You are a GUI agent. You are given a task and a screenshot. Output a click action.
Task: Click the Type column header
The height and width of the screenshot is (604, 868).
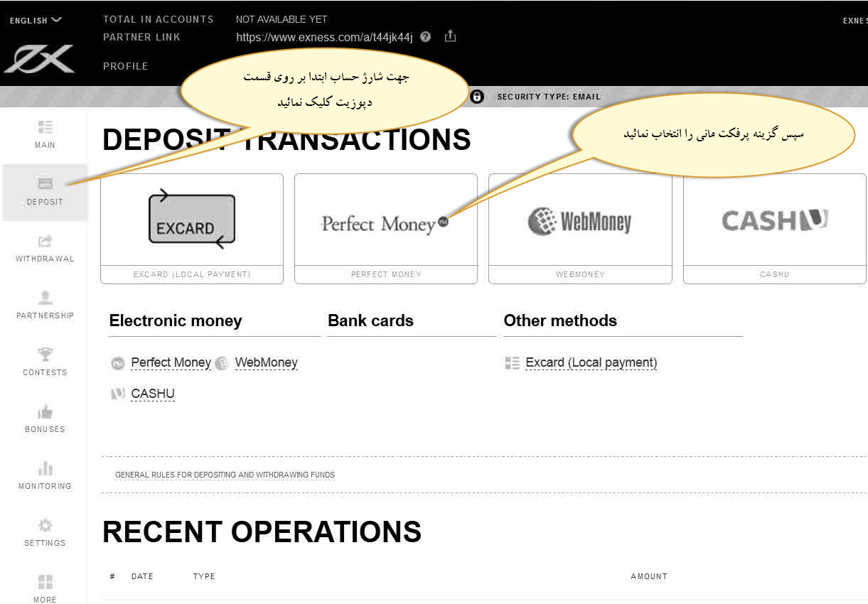pyautogui.click(x=204, y=576)
